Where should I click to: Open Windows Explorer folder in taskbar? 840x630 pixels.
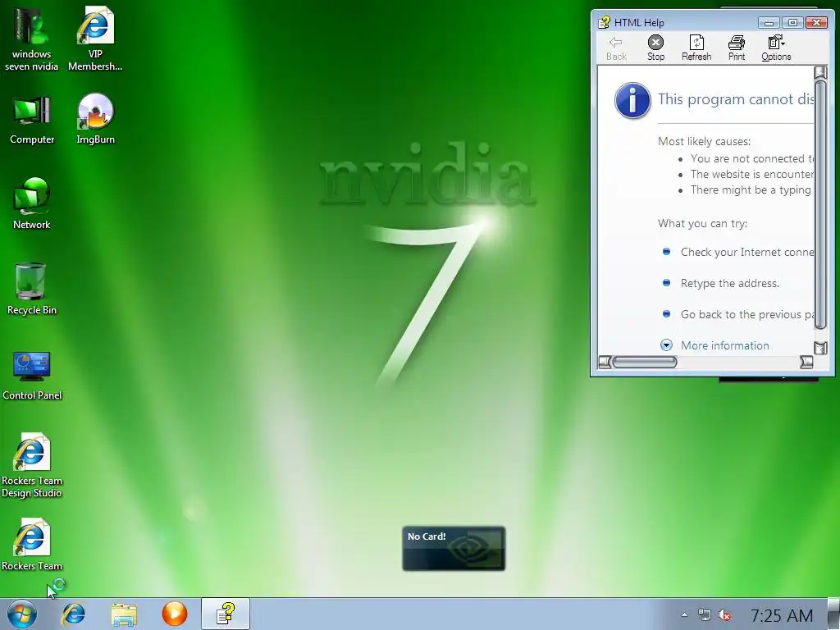coord(124,614)
